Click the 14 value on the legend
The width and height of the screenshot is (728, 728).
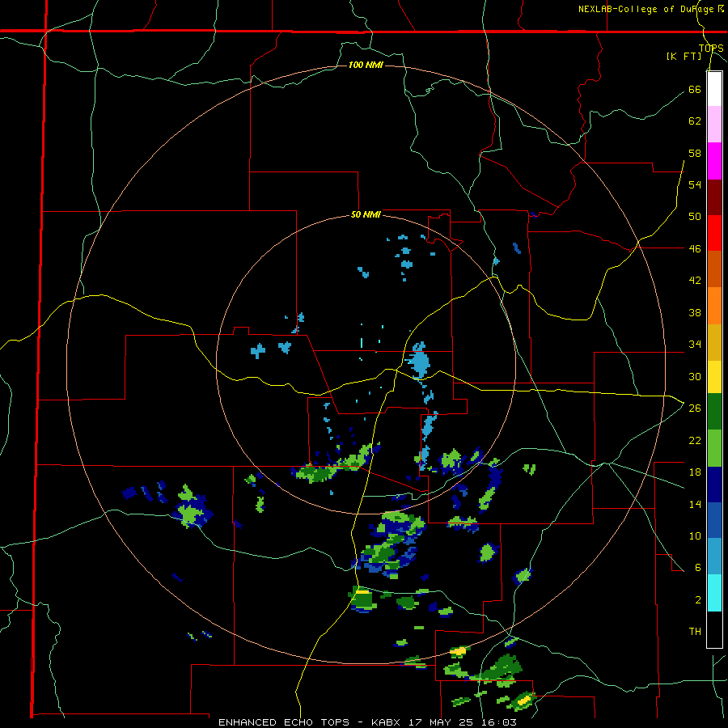[695, 504]
